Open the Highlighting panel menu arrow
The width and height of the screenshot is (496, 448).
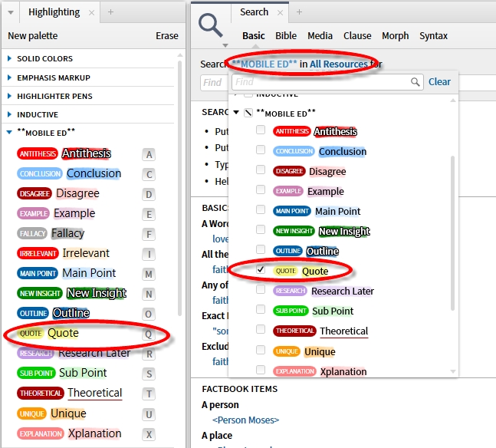(x=11, y=13)
